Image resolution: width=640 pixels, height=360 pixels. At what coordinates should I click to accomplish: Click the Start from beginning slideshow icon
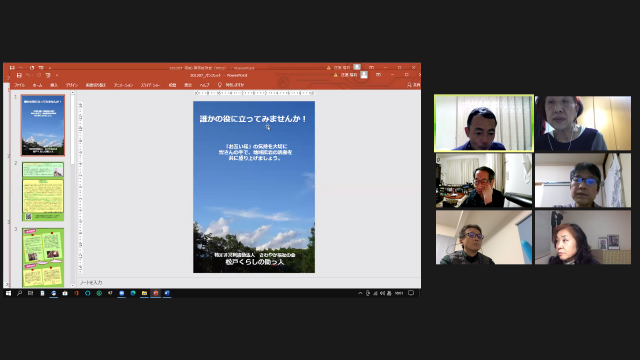coord(48,76)
